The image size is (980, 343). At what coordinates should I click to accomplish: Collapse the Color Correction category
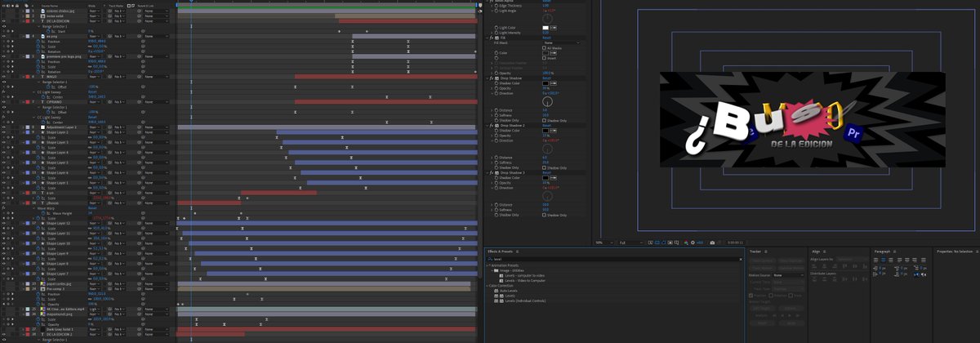488,286
